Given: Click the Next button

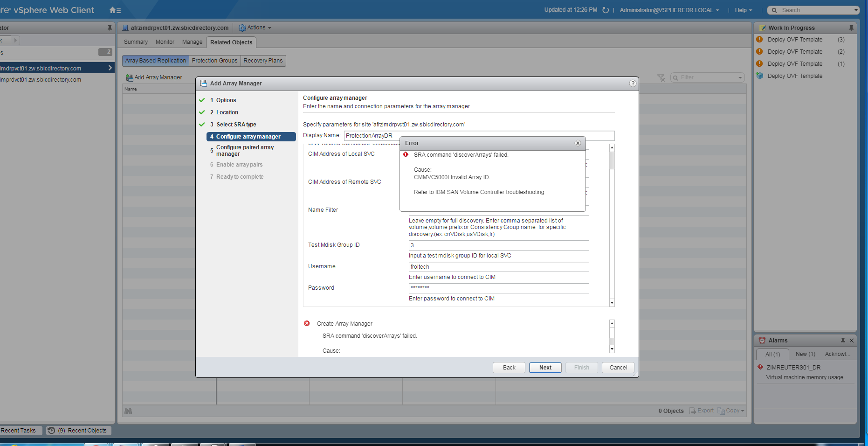Looking at the screenshot, I should click(x=545, y=368).
